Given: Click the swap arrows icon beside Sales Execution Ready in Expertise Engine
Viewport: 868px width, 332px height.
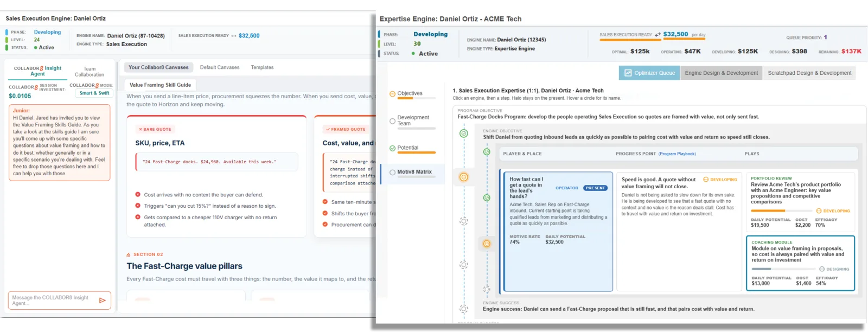Looking at the screenshot, I should (658, 35).
